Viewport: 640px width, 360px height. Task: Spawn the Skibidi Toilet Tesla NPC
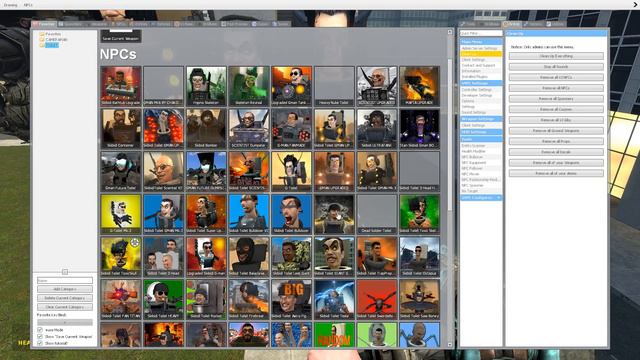(x=334, y=299)
